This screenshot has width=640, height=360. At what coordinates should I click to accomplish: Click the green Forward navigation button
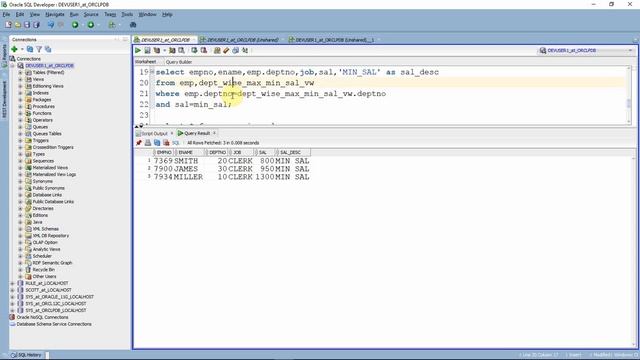pos(91,25)
